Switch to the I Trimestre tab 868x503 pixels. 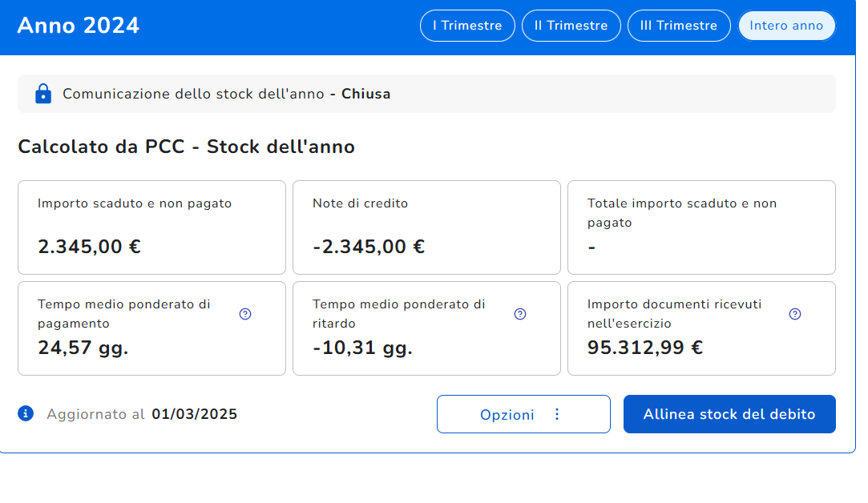click(x=467, y=26)
